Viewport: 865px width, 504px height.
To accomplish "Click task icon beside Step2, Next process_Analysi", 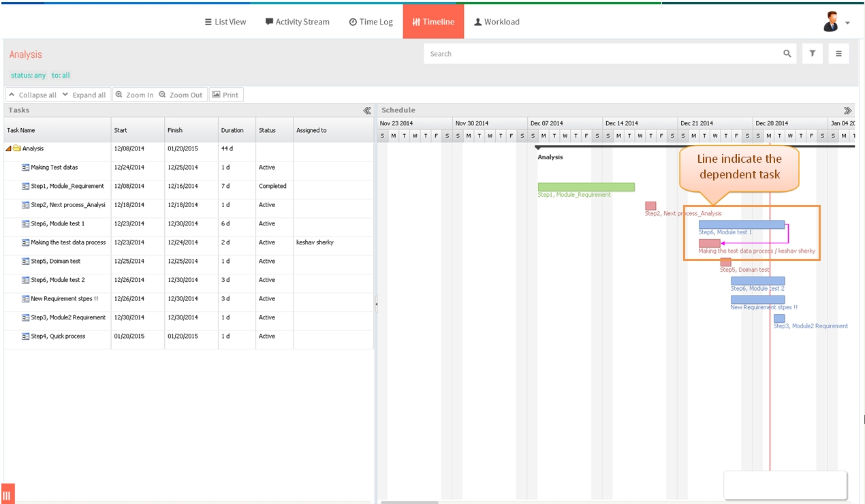I will click(26, 205).
